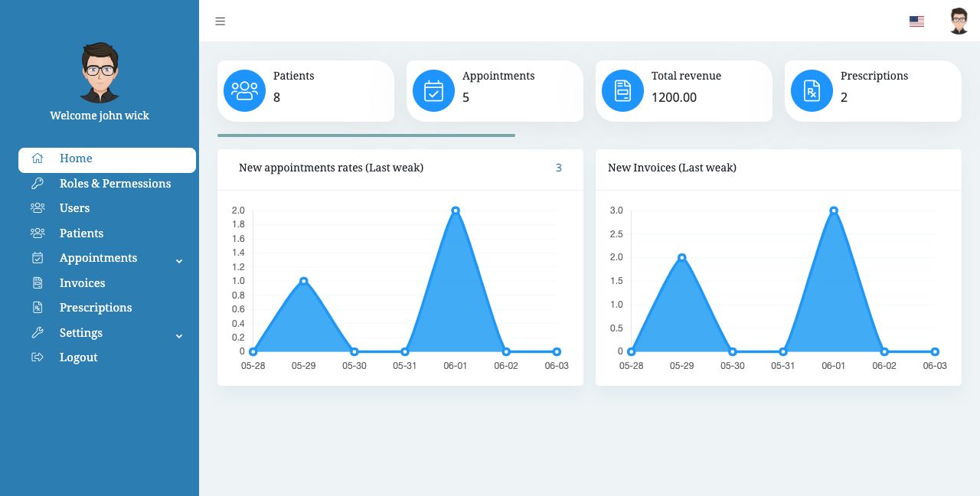Click the teal progress bar under the stat cards
Screen dimensions: 980x496
[x=366, y=135]
